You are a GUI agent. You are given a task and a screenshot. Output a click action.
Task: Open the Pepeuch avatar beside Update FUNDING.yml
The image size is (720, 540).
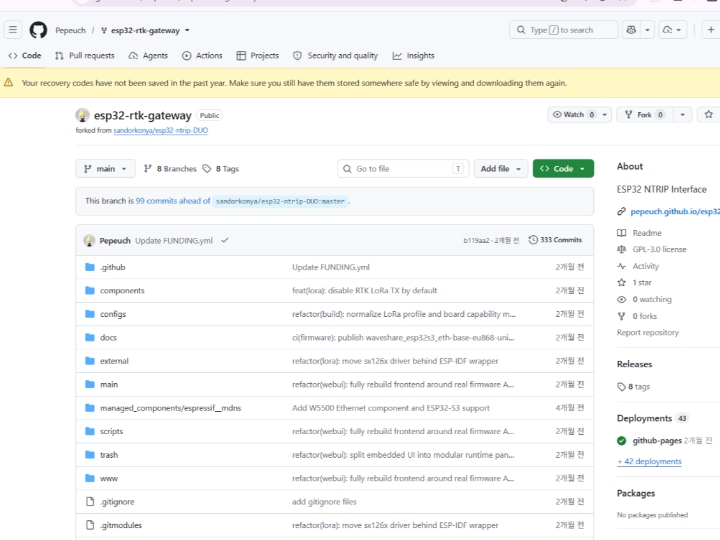[89, 241]
